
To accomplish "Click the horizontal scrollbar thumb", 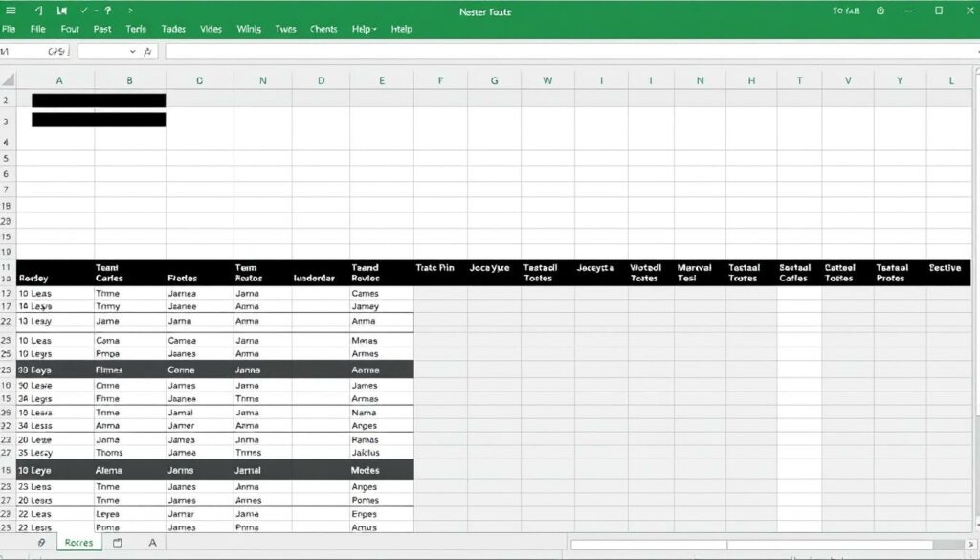I will pyautogui.click(x=648, y=545).
